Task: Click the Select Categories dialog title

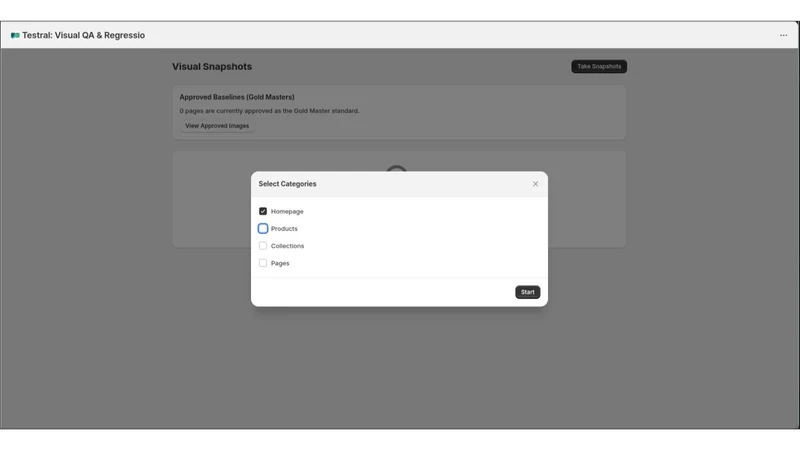Action: pyautogui.click(x=287, y=184)
